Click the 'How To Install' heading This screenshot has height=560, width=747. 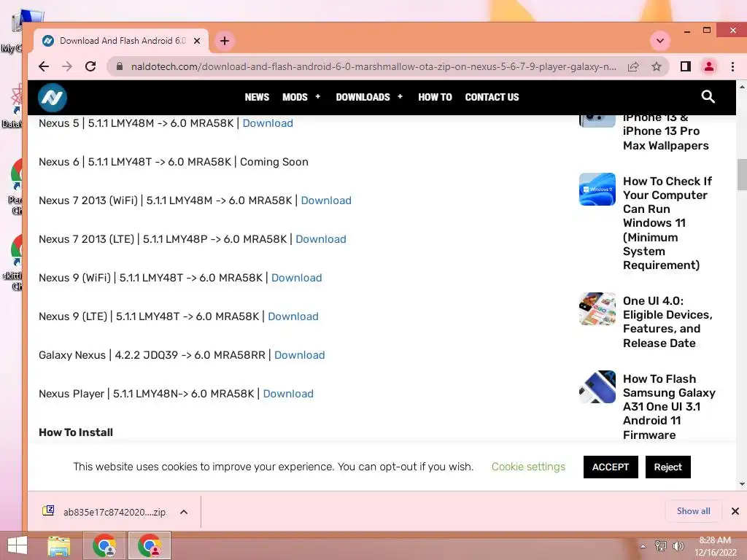[76, 432]
